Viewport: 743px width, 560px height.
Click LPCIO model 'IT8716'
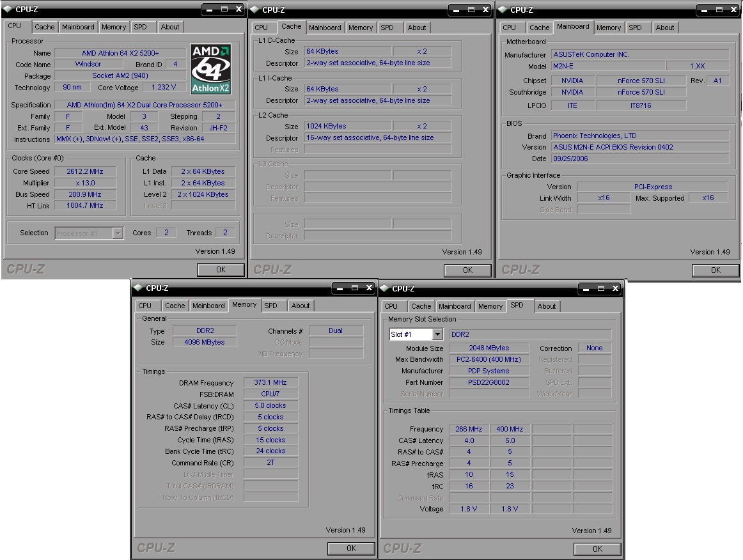(641, 105)
